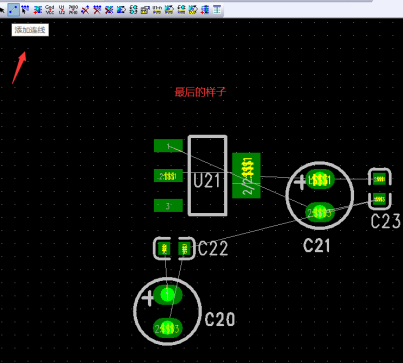403x363 pixels.
Task: Choose the Add Component tool
Action: click(x=37, y=10)
